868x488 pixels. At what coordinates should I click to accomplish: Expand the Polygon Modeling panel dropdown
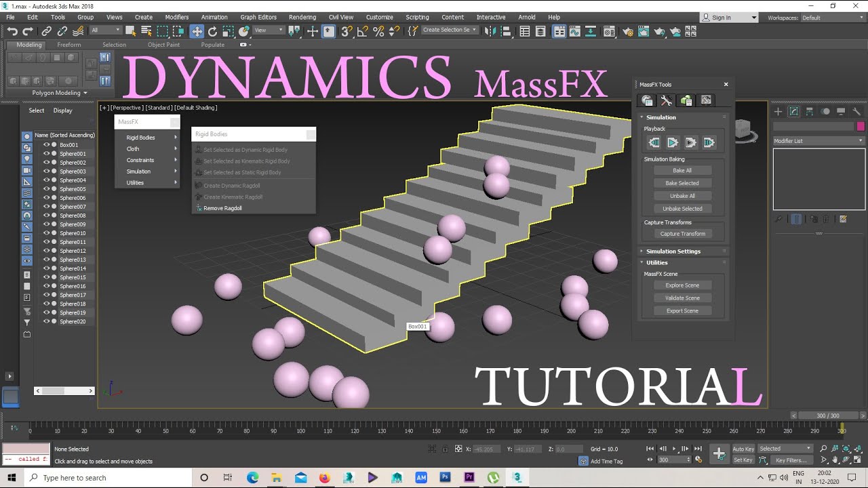[60, 93]
